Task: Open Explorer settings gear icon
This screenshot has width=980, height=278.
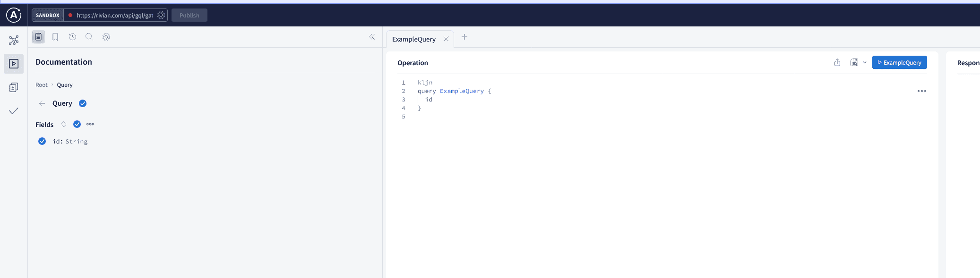Action: tap(106, 37)
